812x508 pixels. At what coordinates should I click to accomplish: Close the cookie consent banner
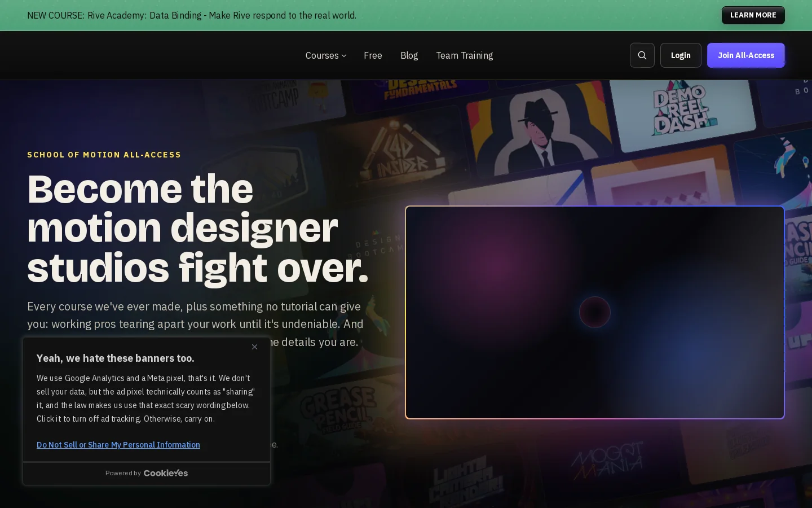click(x=254, y=347)
